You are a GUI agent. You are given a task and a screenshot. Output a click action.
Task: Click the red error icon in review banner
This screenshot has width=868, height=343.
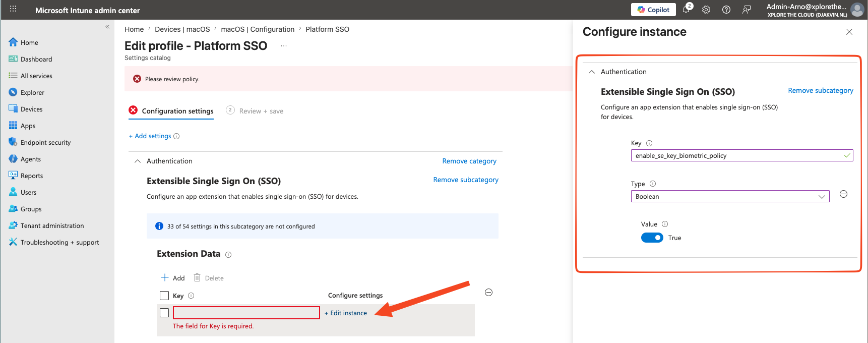click(137, 79)
